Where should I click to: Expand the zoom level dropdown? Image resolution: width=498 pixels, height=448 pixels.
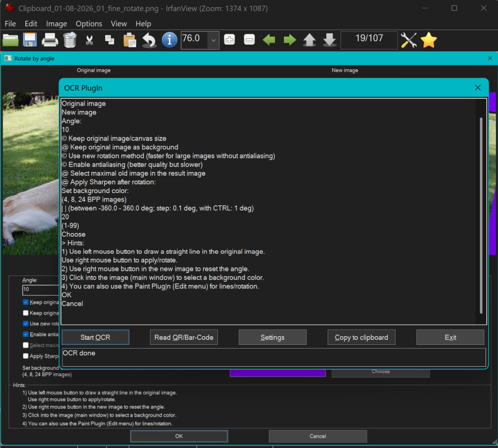coord(213,40)
